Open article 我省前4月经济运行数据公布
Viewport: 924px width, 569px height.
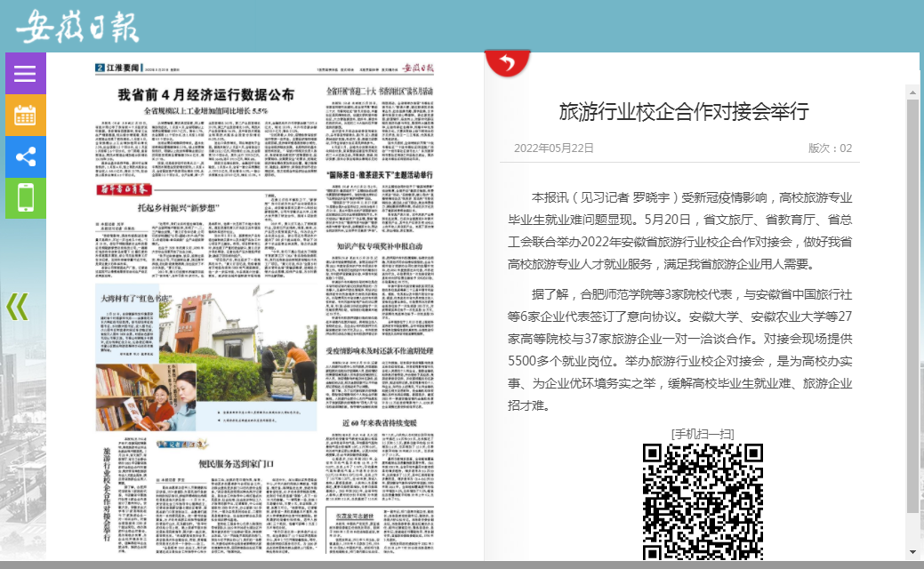pos(206,94)
